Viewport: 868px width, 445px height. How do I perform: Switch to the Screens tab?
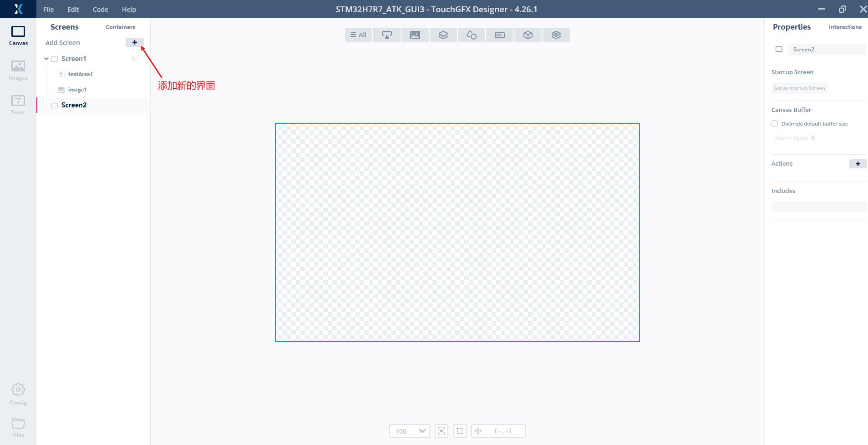(x=65, y=27)
